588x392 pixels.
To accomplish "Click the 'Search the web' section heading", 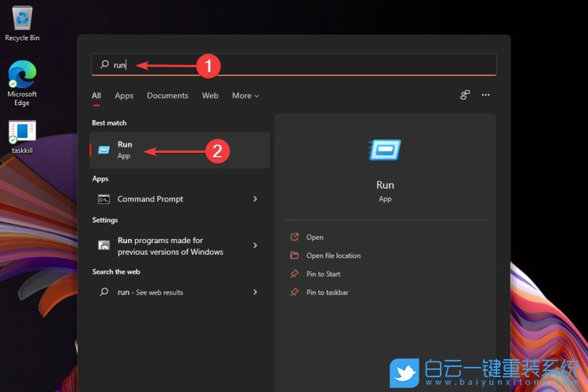I will (116, 271).
